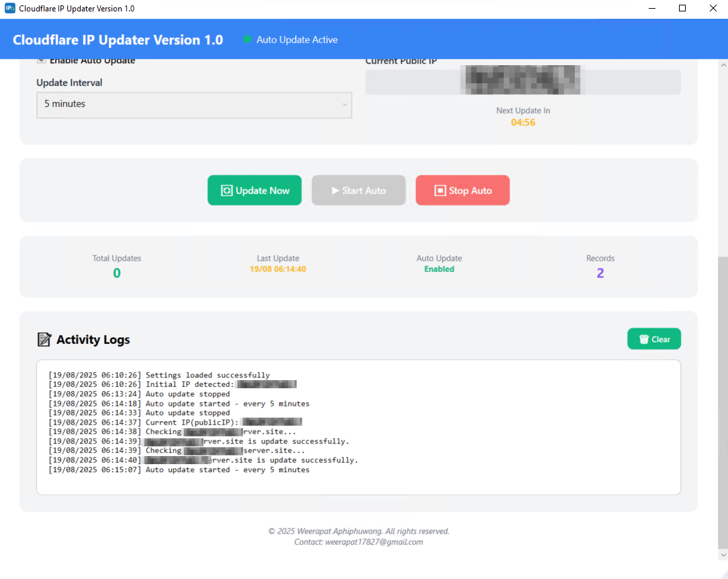This screenshot has height=579, width=728.
Task: Click the Auto Update Enabled status
Action: 439,269
